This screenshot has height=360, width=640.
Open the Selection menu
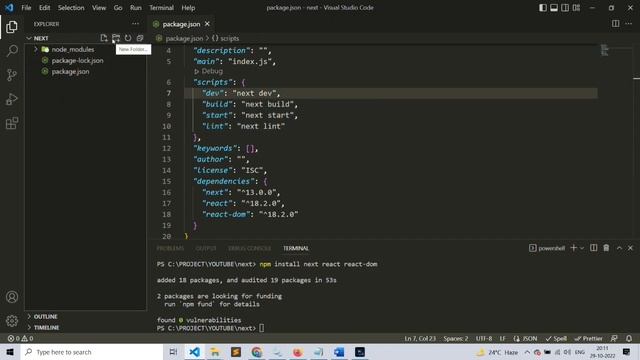coord(71,8)
